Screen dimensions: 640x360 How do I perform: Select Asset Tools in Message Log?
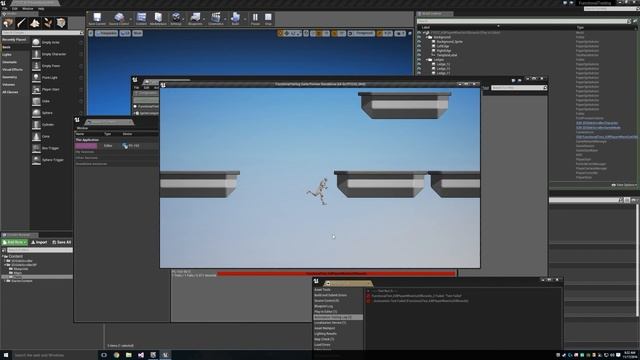tap(322, 290)
